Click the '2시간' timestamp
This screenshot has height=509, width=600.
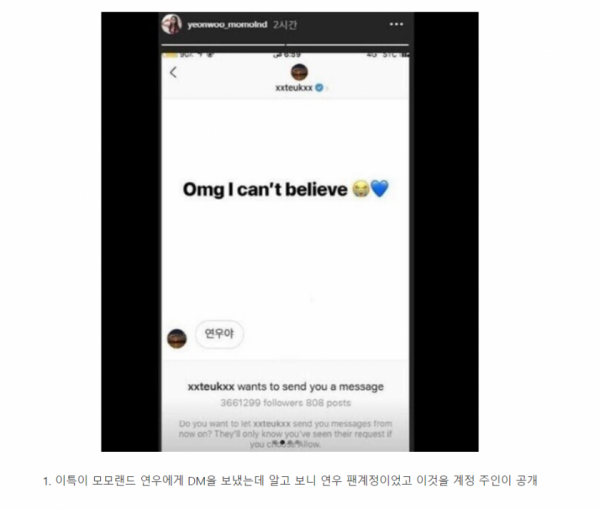point(285,25)
